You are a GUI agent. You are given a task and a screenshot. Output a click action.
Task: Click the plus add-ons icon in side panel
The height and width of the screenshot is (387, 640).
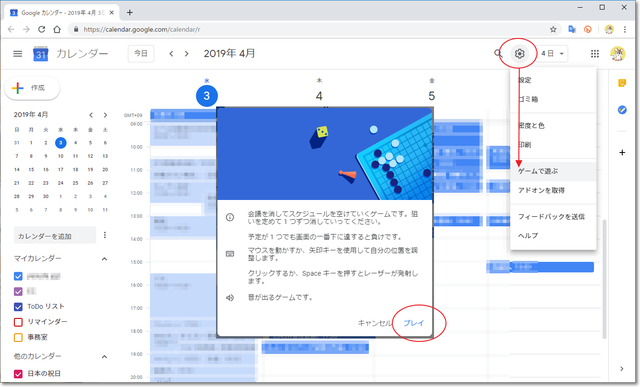[x=622, y=152]
